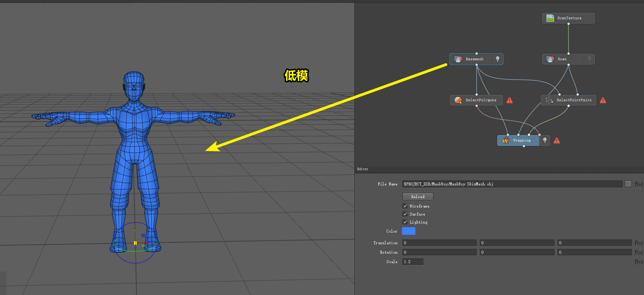This screenshot has height=295, width=644.
Task: Click the Scale field showing 1.2
Action: pyautogui.click(x=413, y=262)
